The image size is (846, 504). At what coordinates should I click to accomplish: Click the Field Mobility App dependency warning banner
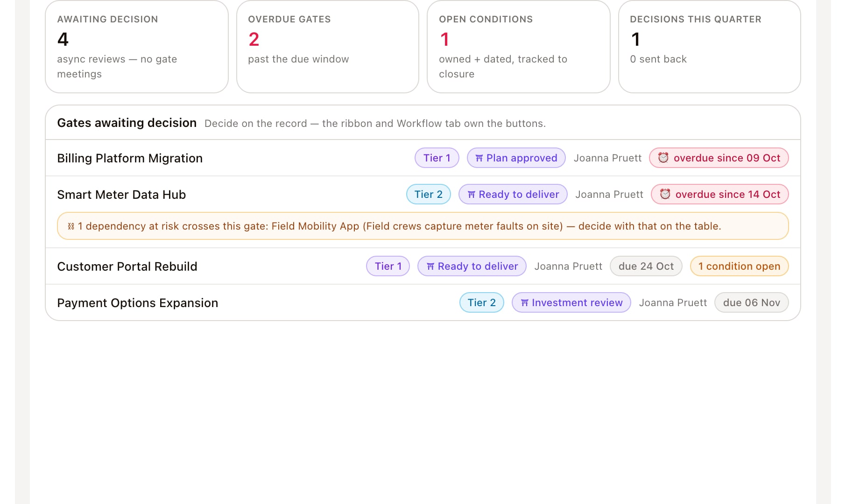423,226
